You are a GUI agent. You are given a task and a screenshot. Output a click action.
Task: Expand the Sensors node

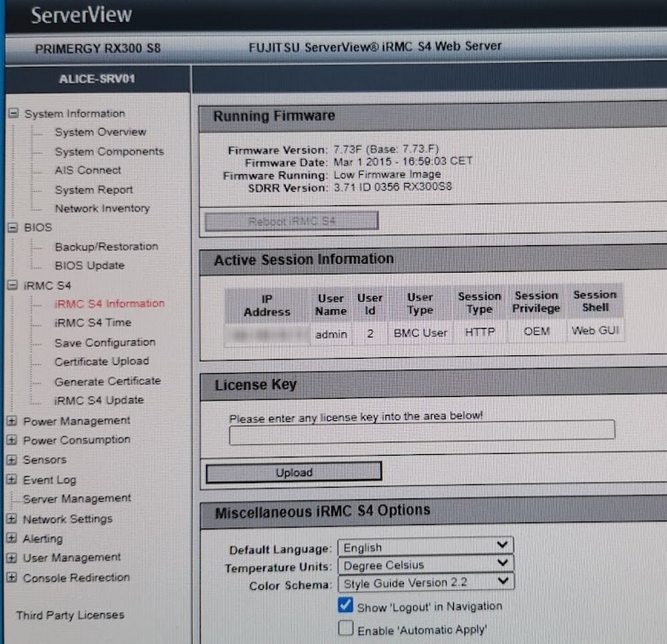pos(12,460)
